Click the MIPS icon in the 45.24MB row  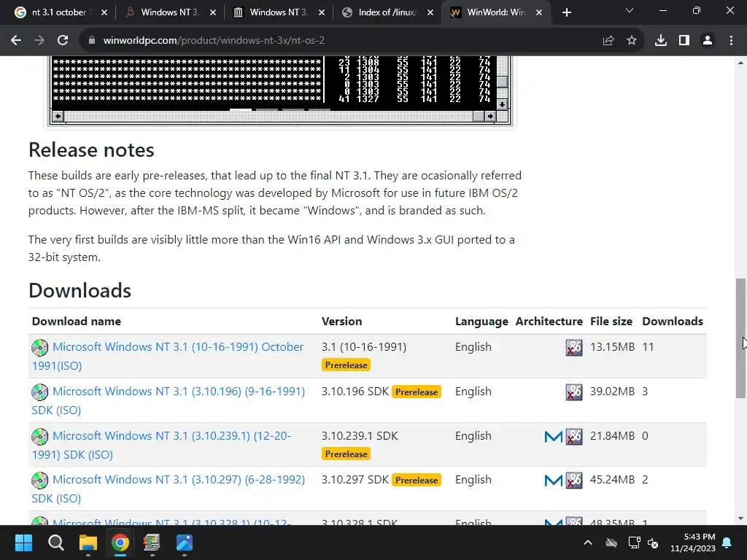(553, 481)
